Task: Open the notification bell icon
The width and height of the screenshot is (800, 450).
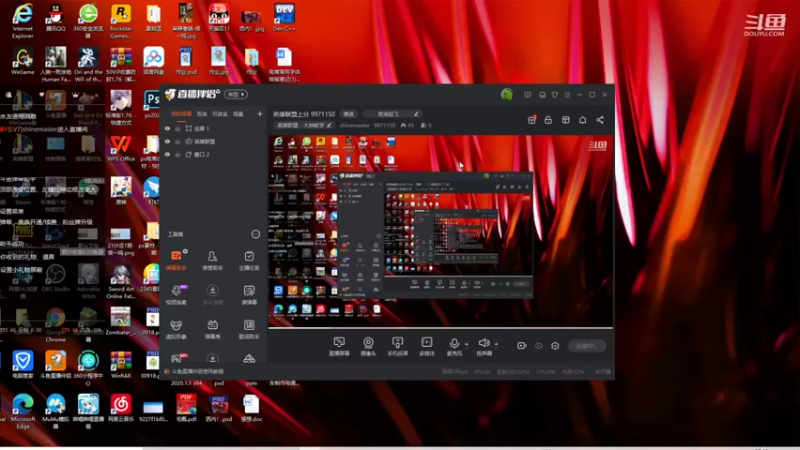Action: point(583,120)
